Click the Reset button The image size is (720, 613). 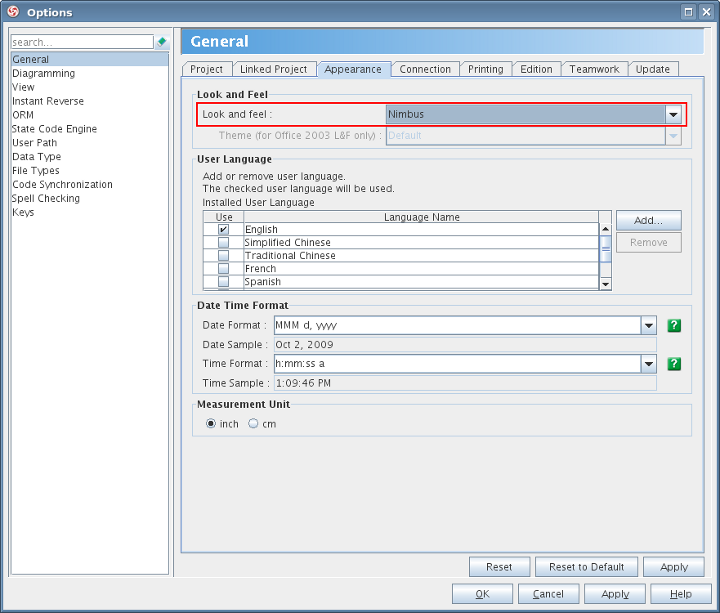pos(499,567)
